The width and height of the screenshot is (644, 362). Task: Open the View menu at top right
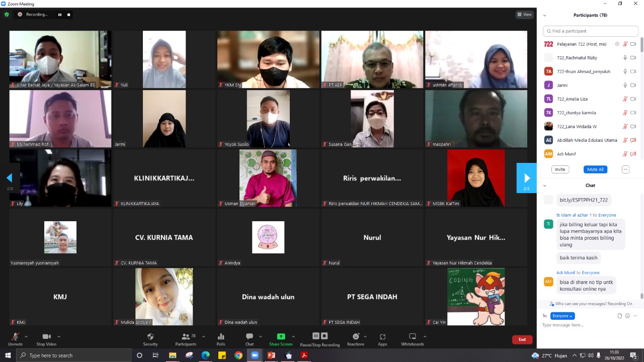coord(524,15)
